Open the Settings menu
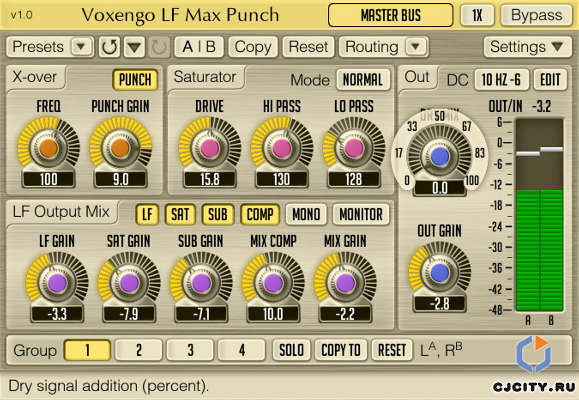 [x=527, y=47]
